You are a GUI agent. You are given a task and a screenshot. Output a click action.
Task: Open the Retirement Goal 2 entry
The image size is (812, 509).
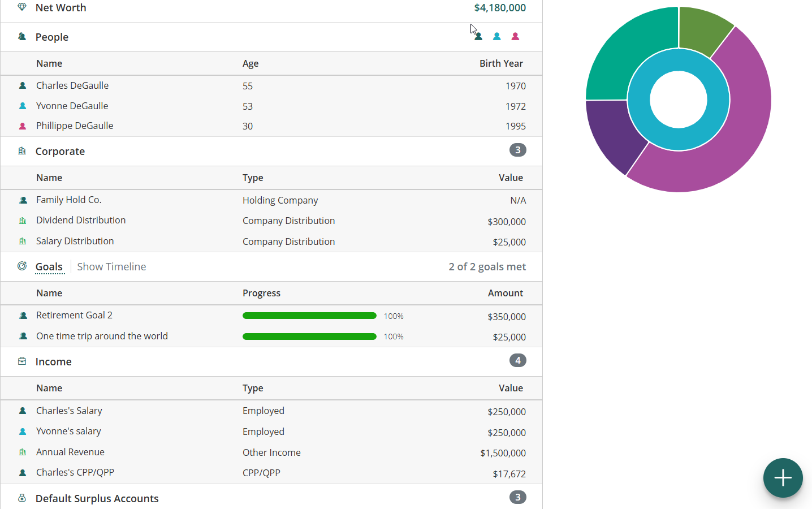point(74,316)
